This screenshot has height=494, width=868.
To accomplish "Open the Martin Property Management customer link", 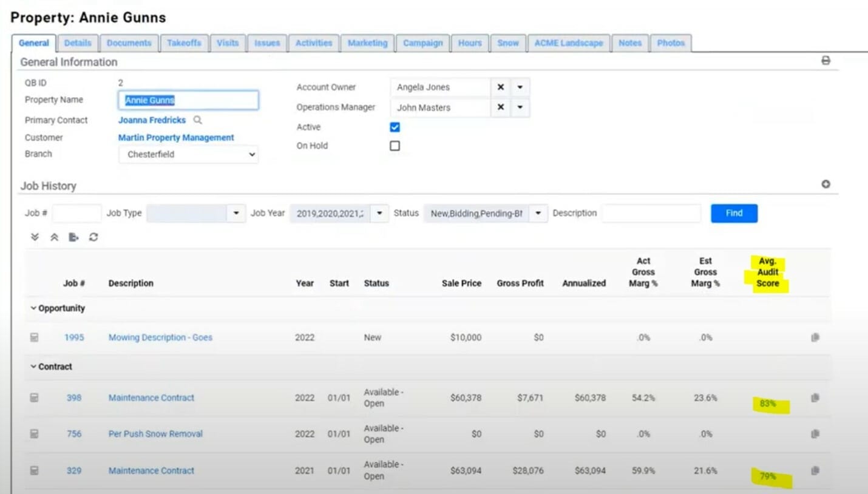I will coord(176,138).
